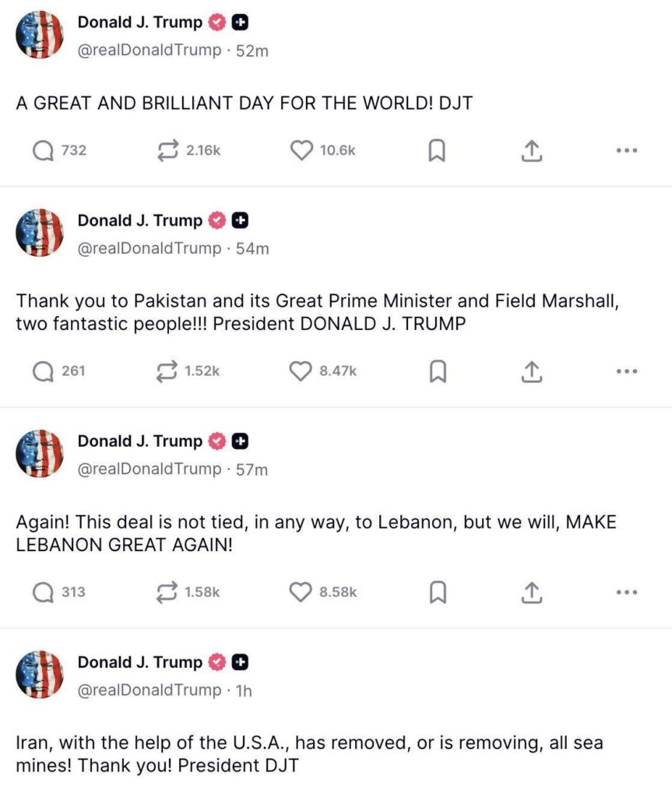The height and width of the screenshot is (797, 672).
Task: Open more options for the 52m post
Action: point(626,150)
